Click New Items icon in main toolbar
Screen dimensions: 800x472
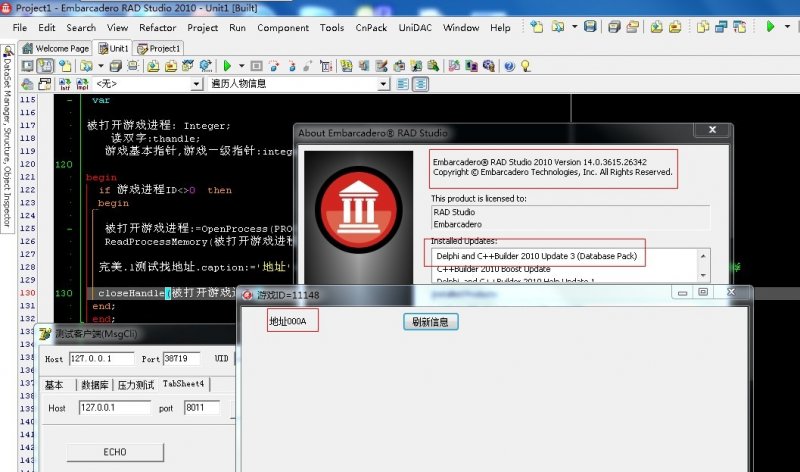click(x=536, y=27)
